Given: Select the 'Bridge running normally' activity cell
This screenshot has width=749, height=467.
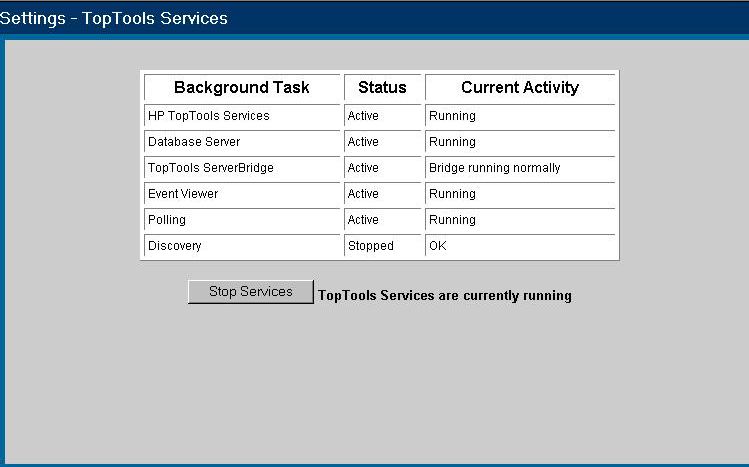Looking at the screenshot, I should point(520,168).
